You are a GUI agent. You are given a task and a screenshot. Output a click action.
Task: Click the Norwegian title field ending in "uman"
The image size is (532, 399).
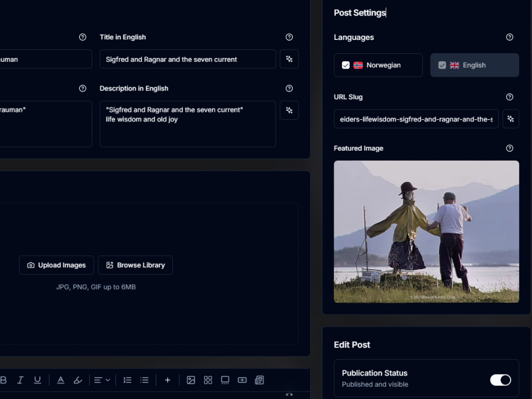(x=45, y=59)
